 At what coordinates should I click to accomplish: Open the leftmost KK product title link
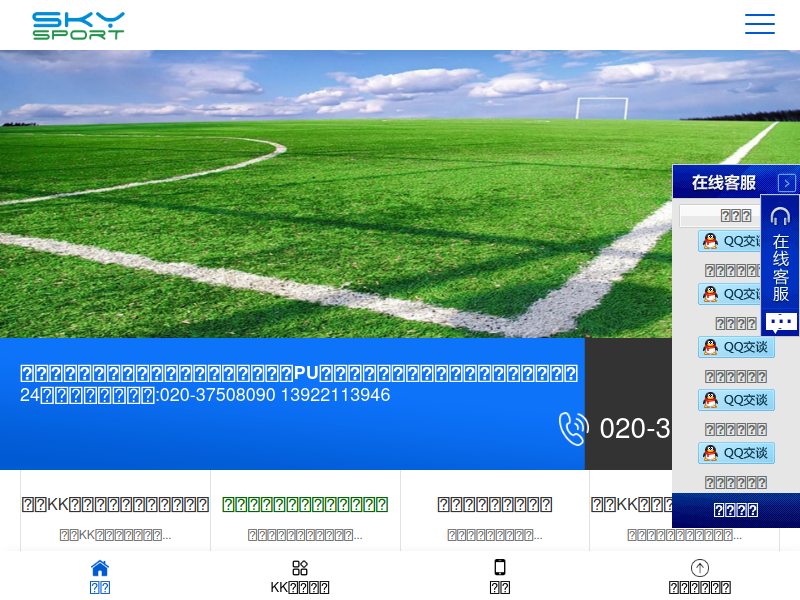(x=115, y=505)
